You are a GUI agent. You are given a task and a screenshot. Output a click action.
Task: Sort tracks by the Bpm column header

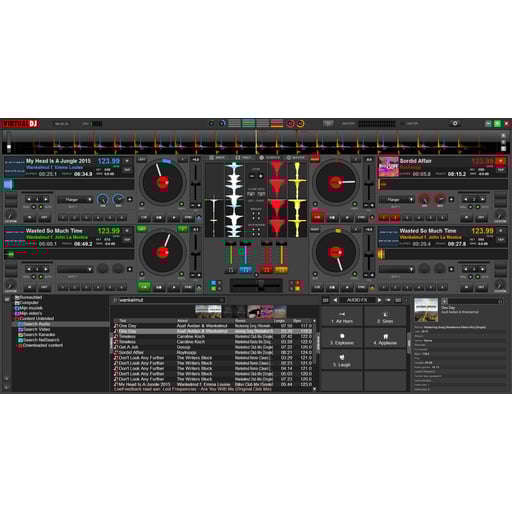pyautogui.click(x=297, y=321)
